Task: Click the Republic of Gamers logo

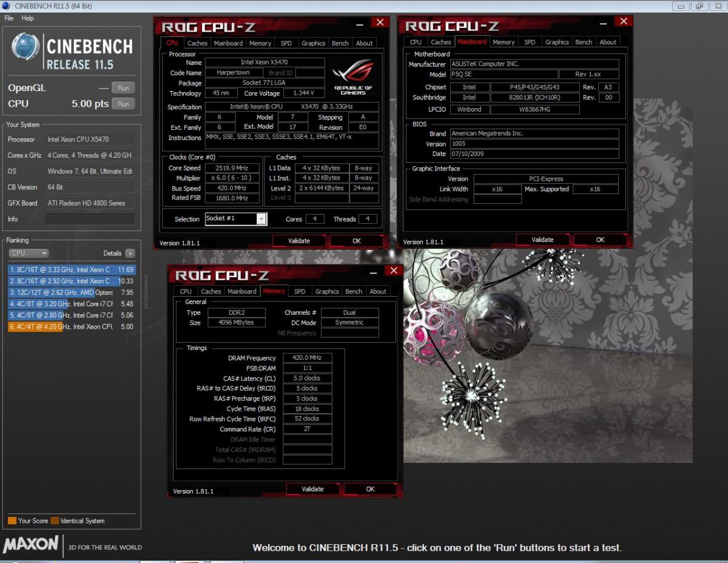Action: [x=354, y=76]
